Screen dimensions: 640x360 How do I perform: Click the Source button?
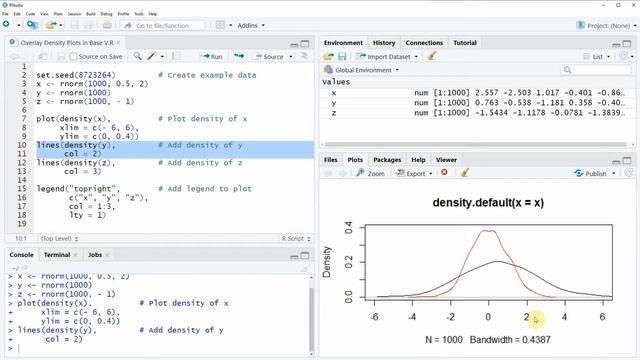click(x=269, y=56)
